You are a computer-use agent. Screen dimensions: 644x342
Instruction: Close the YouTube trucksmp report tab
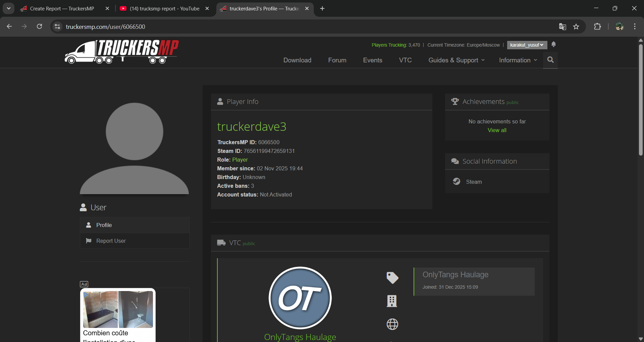207,8
